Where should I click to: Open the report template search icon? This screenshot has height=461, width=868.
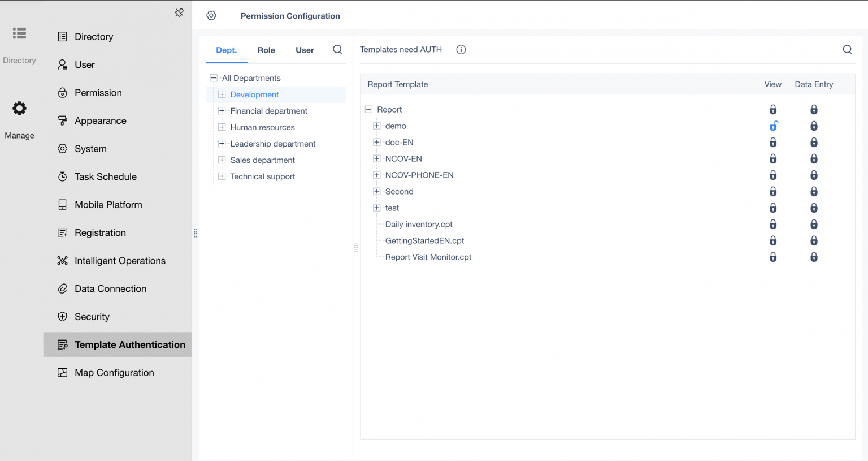[847, 49]
